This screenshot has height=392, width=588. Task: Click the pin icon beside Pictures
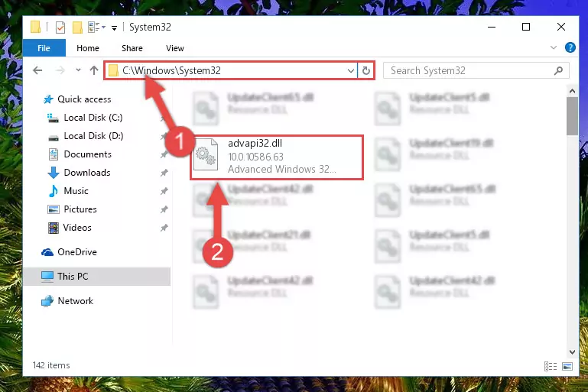click(x=164, y=209)
